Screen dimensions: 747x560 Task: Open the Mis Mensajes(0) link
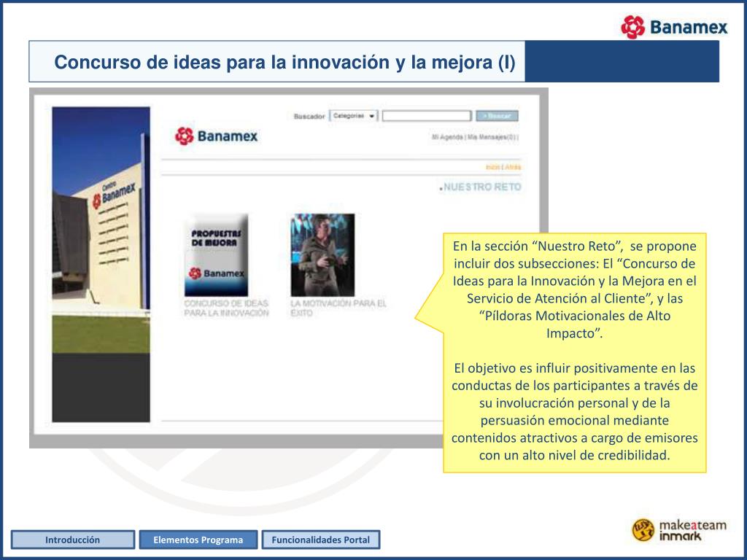[x=492, y=137]
